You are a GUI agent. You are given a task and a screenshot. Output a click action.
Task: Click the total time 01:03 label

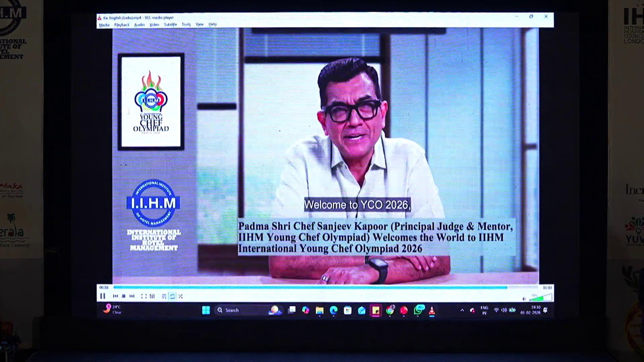tap(547, 288)
